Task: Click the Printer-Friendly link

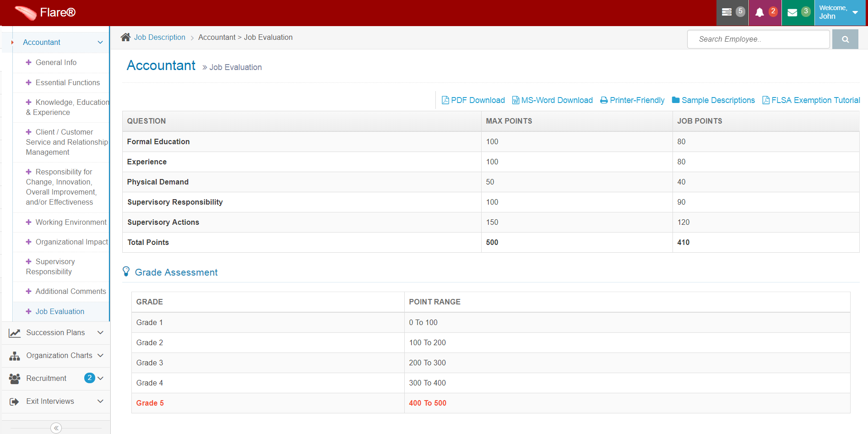Action: (x=637, y=100)
